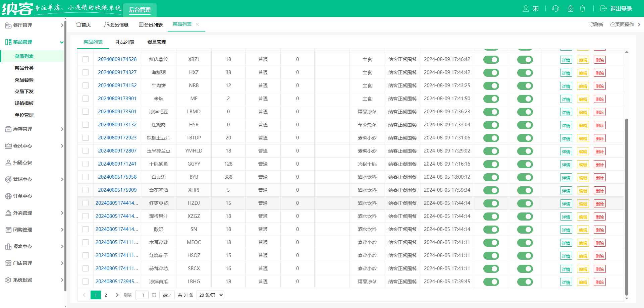
Task: Open the 会员列表 page tab
Action: 151,24
